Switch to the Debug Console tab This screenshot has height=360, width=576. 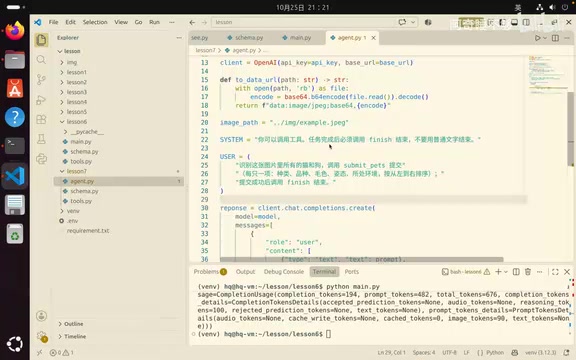tap(284, 271)
